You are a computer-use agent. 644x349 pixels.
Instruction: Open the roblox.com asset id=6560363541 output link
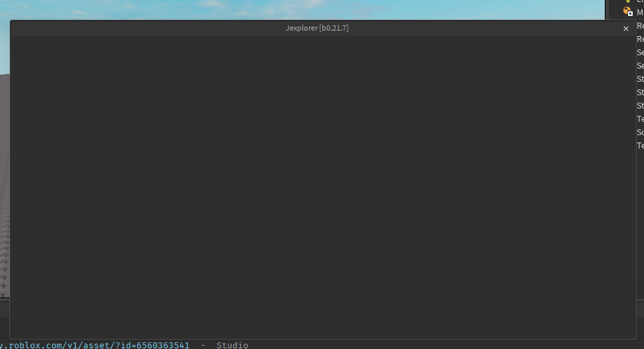pyautogui.click(x=95, y=345)
